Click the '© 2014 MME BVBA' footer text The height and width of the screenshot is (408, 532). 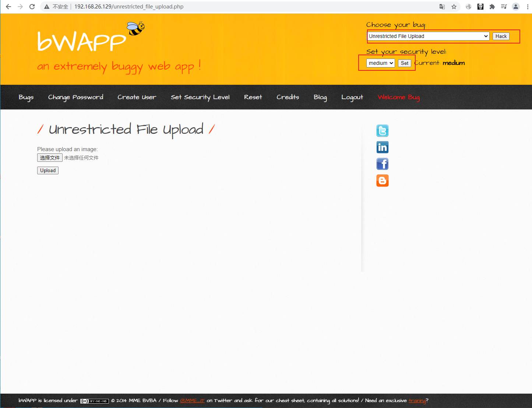[x=134, y=401]
